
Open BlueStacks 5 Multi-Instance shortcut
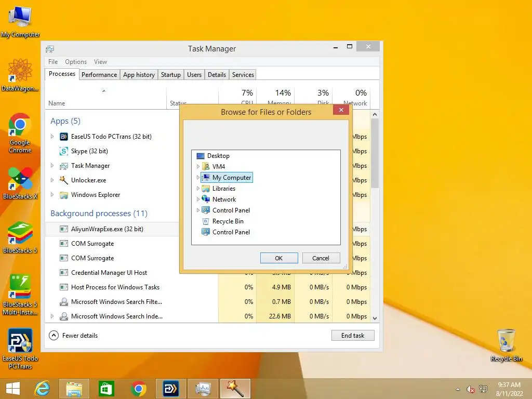pos(20,295)
